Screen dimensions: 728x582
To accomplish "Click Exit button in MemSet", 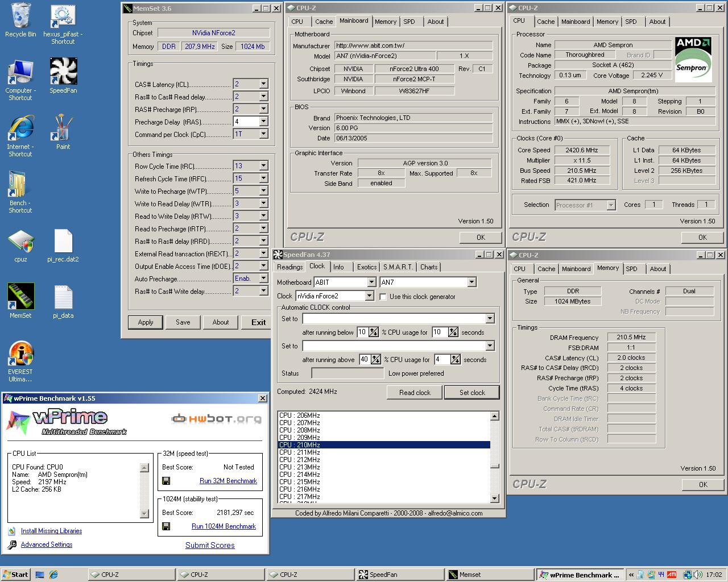I will 258,322.
